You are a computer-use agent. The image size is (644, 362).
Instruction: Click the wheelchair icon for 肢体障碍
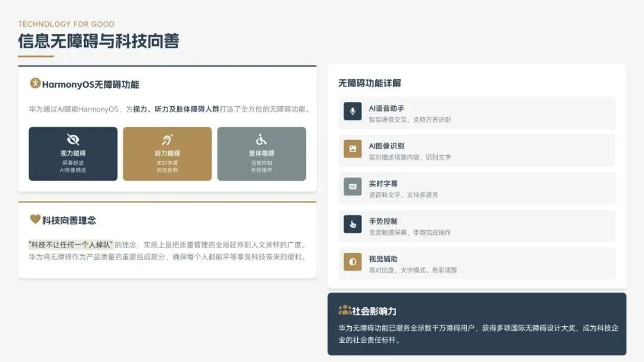pyautogui.click(x=261, y=140)
